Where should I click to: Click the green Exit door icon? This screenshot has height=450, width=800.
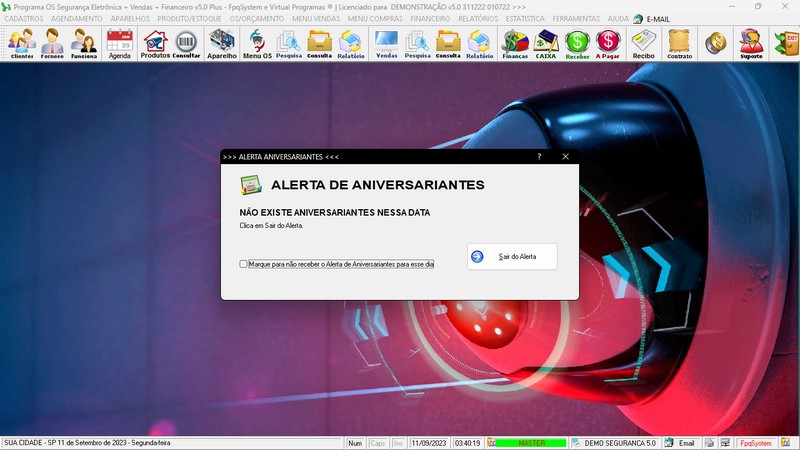click(x=786, y=43)
